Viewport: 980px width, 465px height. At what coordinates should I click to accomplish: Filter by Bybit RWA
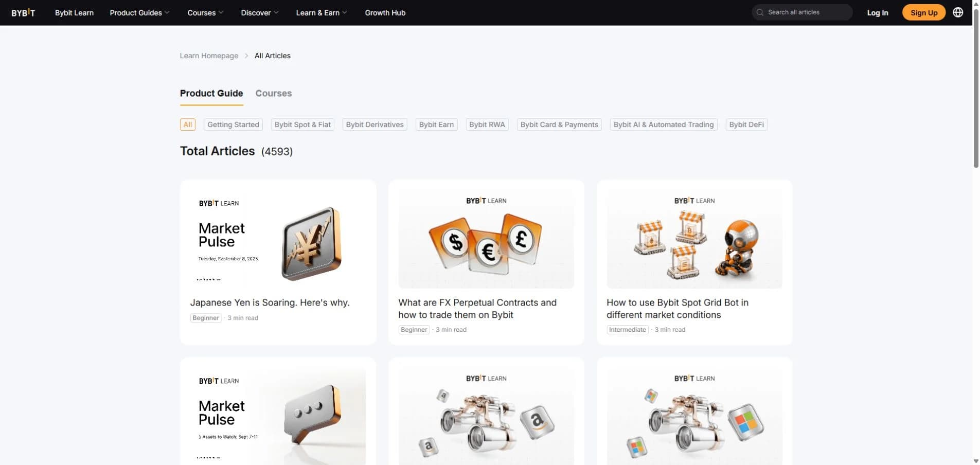click(487, 124)
